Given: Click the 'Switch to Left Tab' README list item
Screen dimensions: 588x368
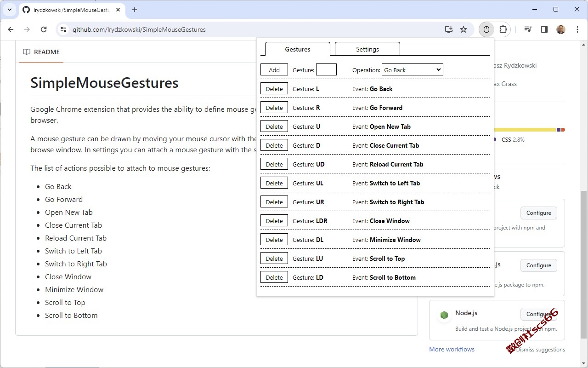Looking at the screenshot, I should click(73, 251).
